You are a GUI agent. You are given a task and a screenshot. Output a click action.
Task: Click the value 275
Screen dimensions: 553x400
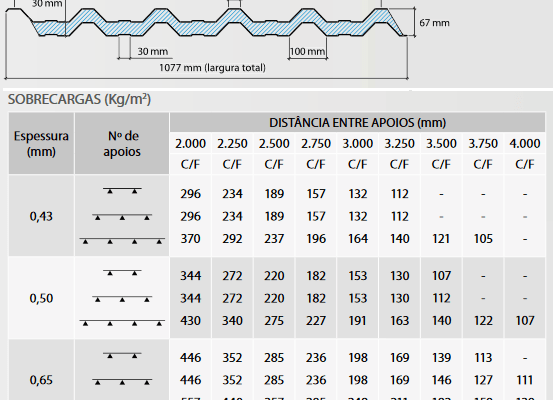(274, 321)
